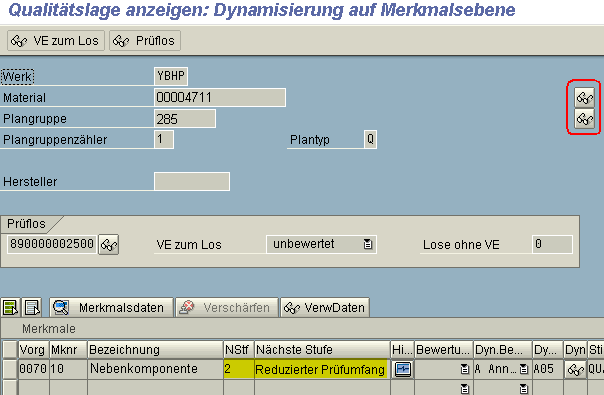Deselect all rows icon in Merkmale toolbar
Screen dimensions: 604x395
[x=32, y=308]
